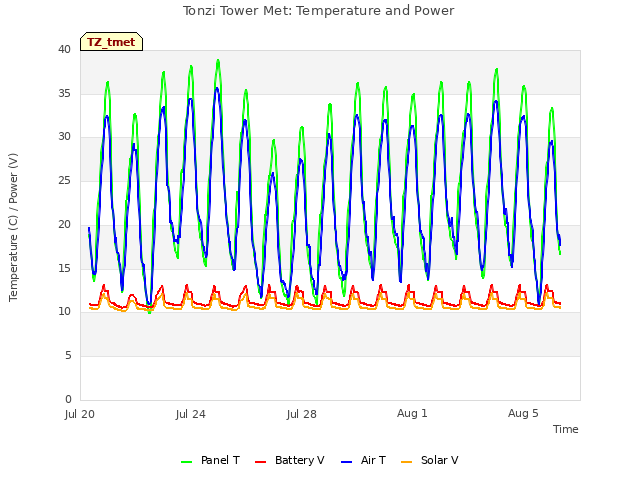Click the orange Solar V legend swatch

(407, 462)
